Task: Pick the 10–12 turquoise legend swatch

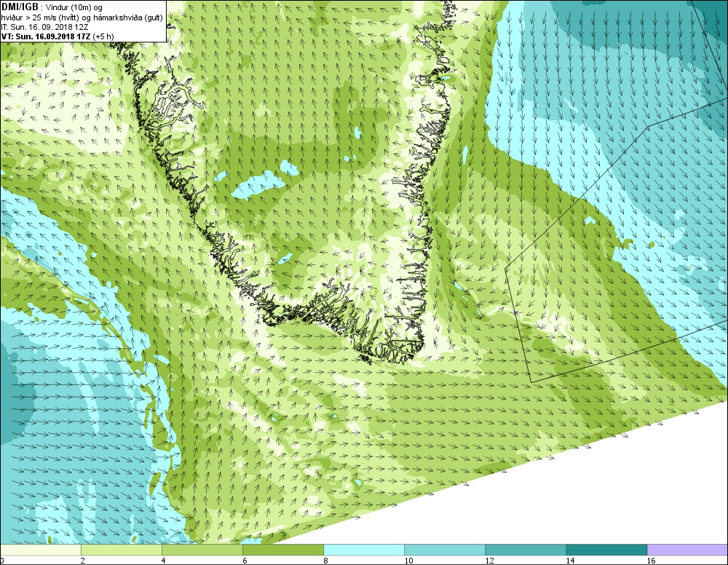Action: click(x=445, y=550)
